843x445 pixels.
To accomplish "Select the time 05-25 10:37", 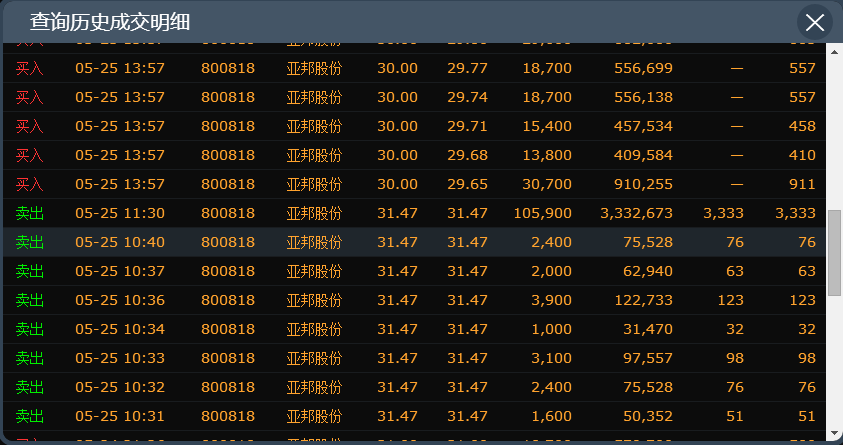I will pyautogui.click(x=120, y=271).
